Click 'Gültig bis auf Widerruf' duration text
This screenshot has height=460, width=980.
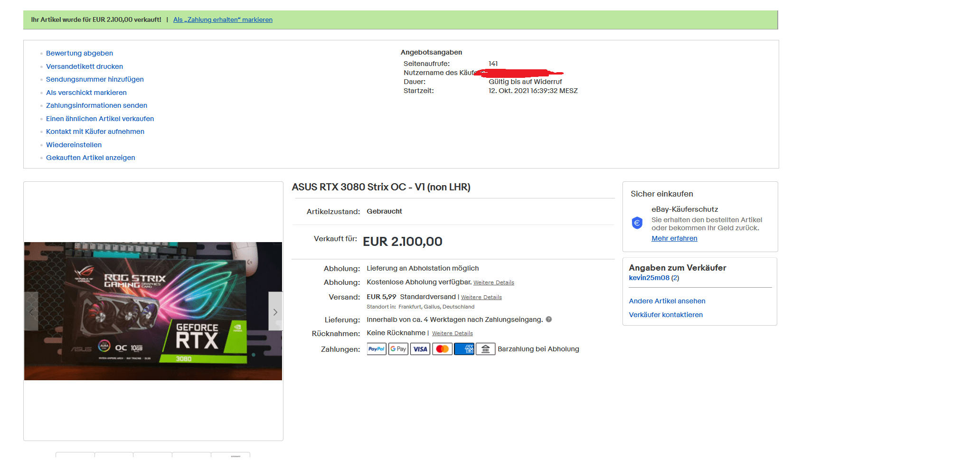[526, 82]
